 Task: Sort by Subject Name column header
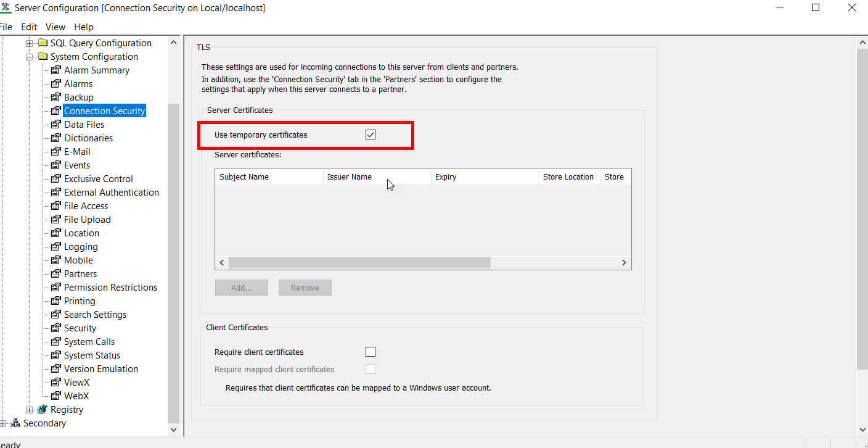pyautogui.click(x=269, y=176)
